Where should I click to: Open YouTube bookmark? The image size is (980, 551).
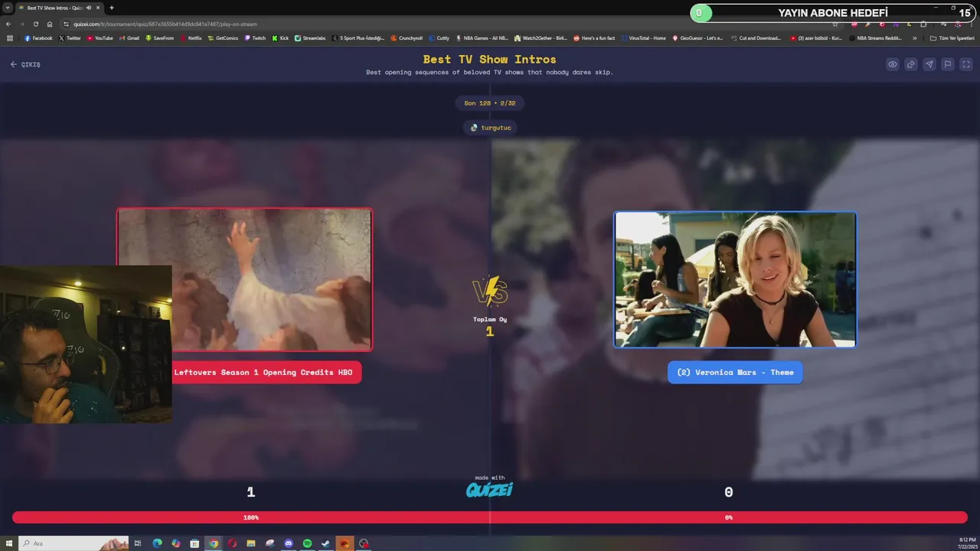[x=100, y=38]
